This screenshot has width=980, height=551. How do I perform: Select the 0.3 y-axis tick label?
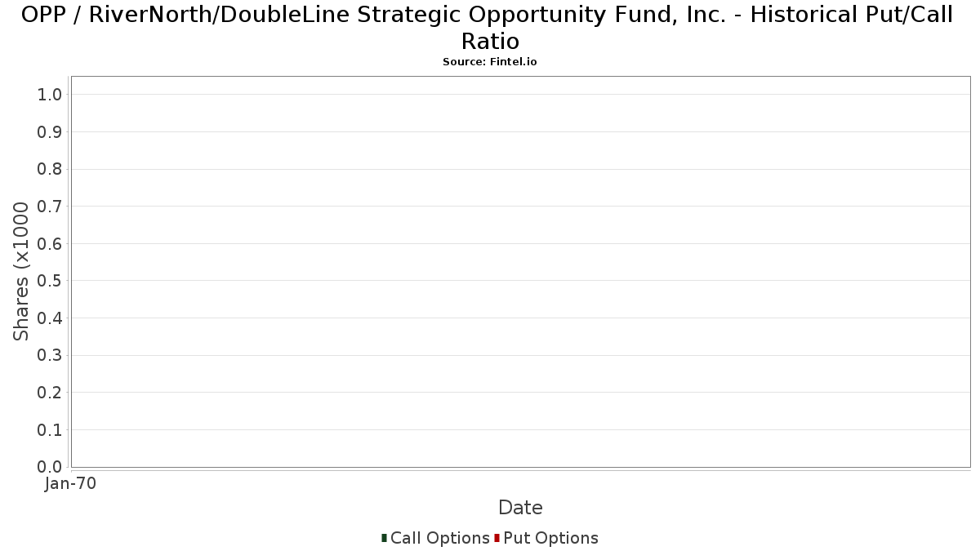coord(50,356)
